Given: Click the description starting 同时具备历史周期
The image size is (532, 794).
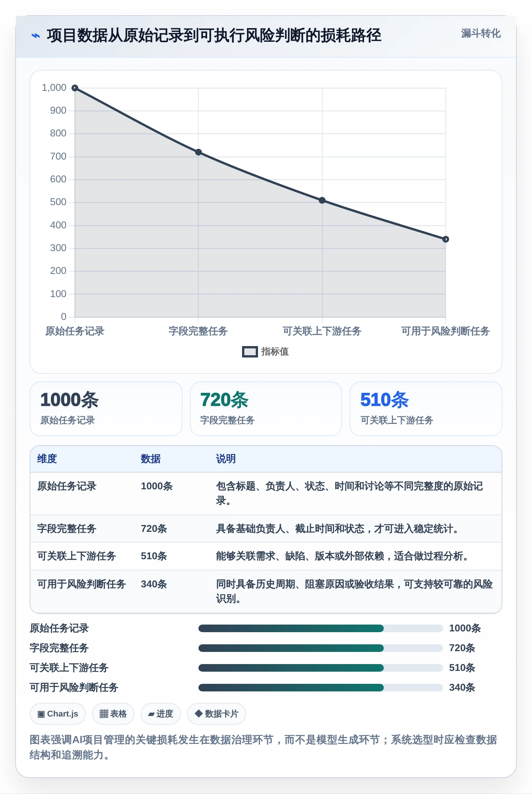Looking at the screenshot, I should 355,592.
